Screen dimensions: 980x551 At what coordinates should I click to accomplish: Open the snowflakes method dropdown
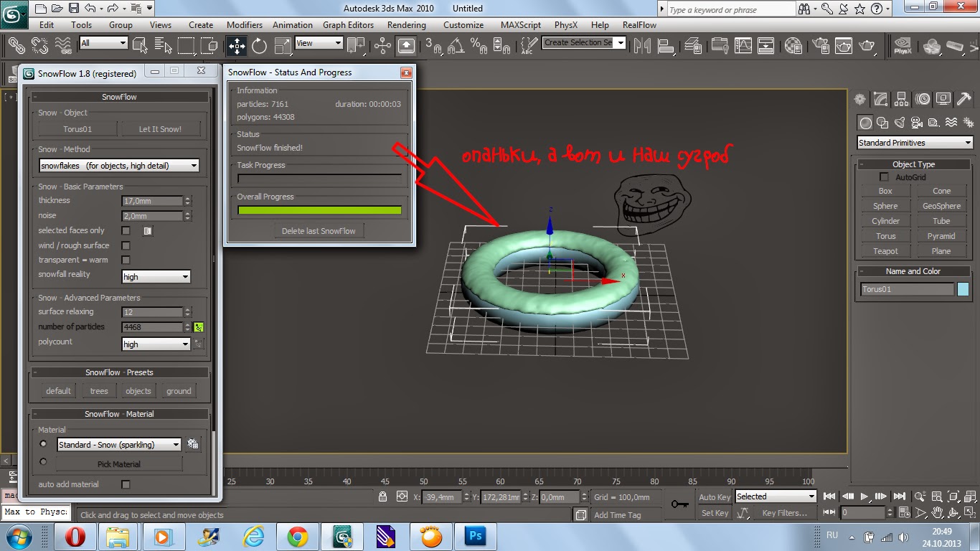119,166
